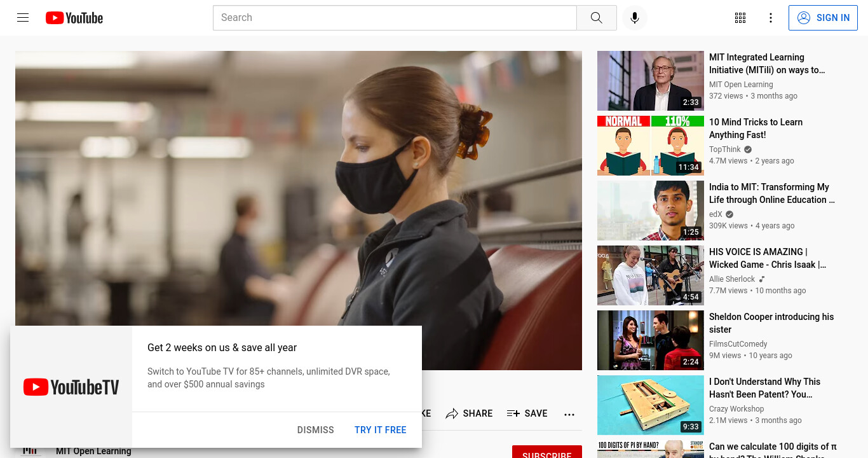Open '10 Mind Tricks to Learn Anything Fast!' title
The width and height of the screenshot is (868, 458).
pos(756,128)
